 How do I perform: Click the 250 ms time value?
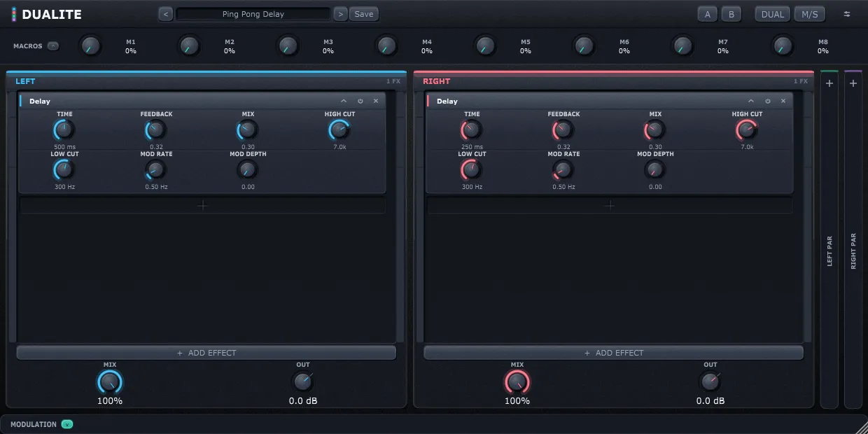tap(472, 147)
